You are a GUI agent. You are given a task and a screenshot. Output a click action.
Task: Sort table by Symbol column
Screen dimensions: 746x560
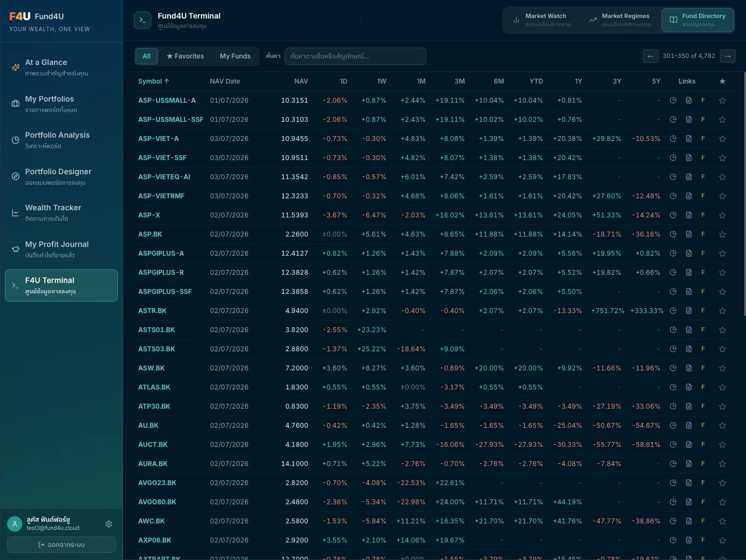tap(153, 81)
